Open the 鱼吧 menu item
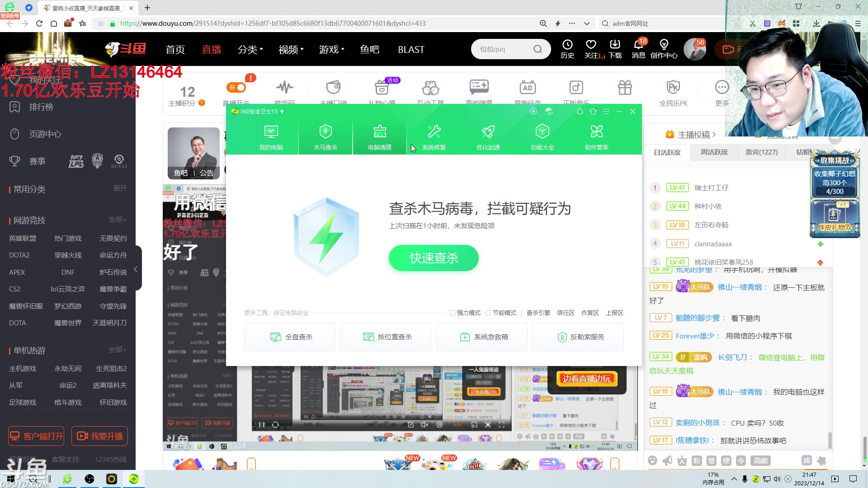The width and height of the screenshot is (868, 488). (369, 49)
